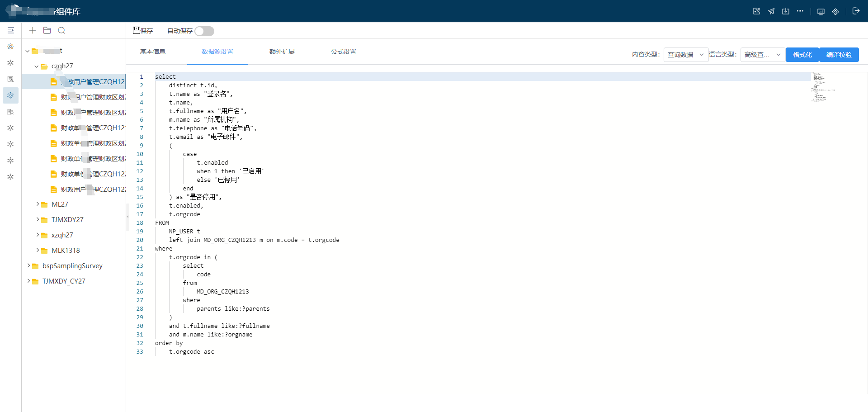Collapse the left navigation menu icon
Image resolution: width=868 pixels, height=412 pixels.
(11, 30)
